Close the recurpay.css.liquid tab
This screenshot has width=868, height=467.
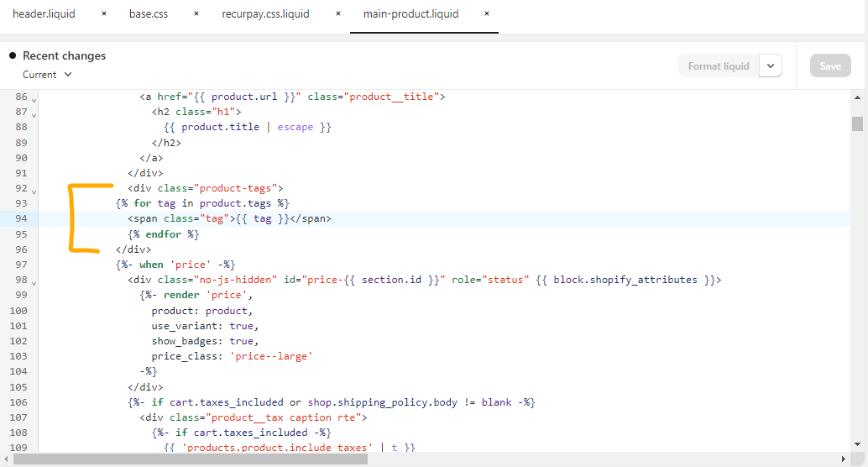338,13
